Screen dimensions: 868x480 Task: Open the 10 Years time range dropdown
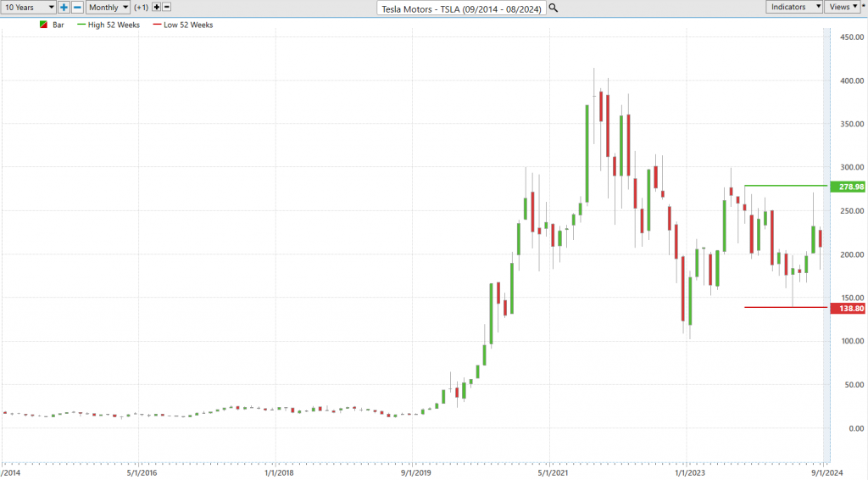click(28, 7)
